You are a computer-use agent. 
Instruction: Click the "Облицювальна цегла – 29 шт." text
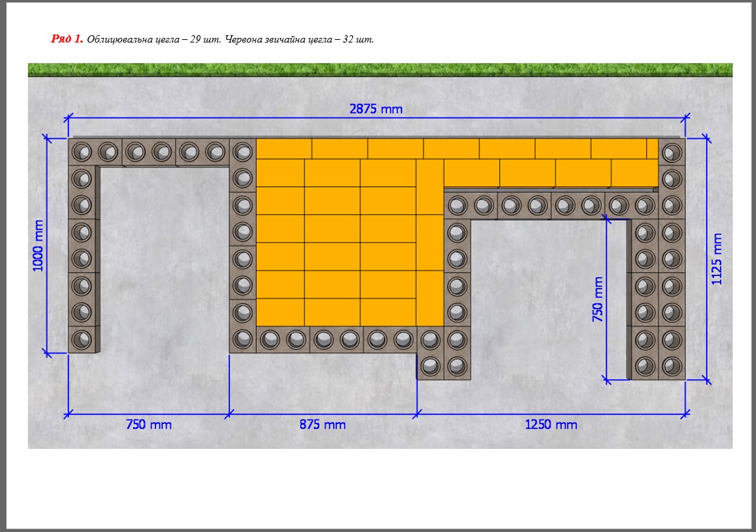click(154, 39)
